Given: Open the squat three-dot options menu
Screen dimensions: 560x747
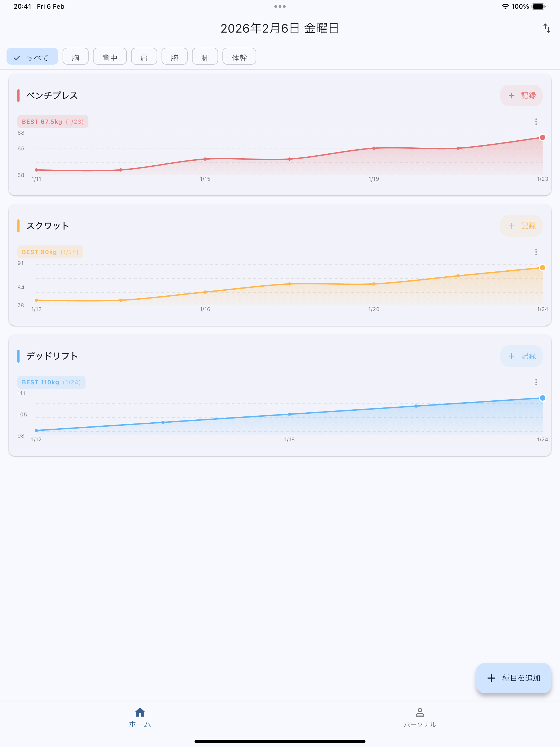Looking at the screenshot, I should coord(536,252).
